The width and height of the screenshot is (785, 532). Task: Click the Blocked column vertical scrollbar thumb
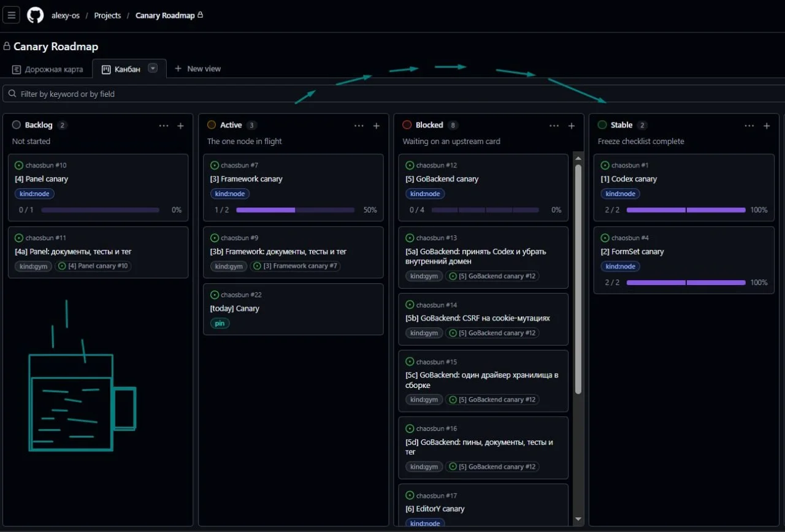tap(577, 279)
